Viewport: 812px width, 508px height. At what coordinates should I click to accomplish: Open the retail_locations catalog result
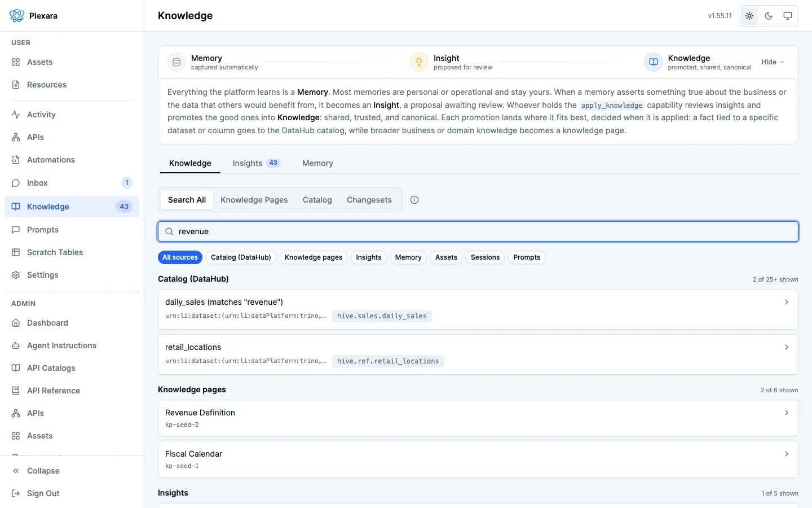(478, 354)
